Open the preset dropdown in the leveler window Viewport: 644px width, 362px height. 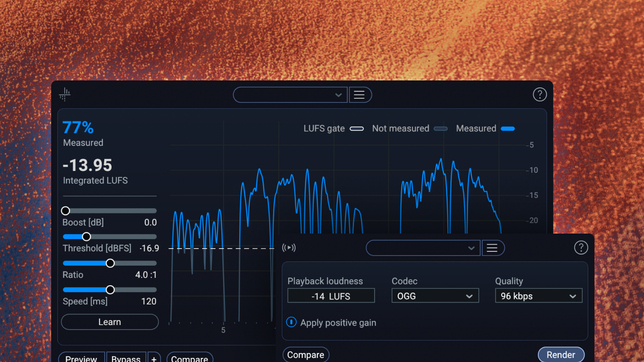[x=290, y=95]
